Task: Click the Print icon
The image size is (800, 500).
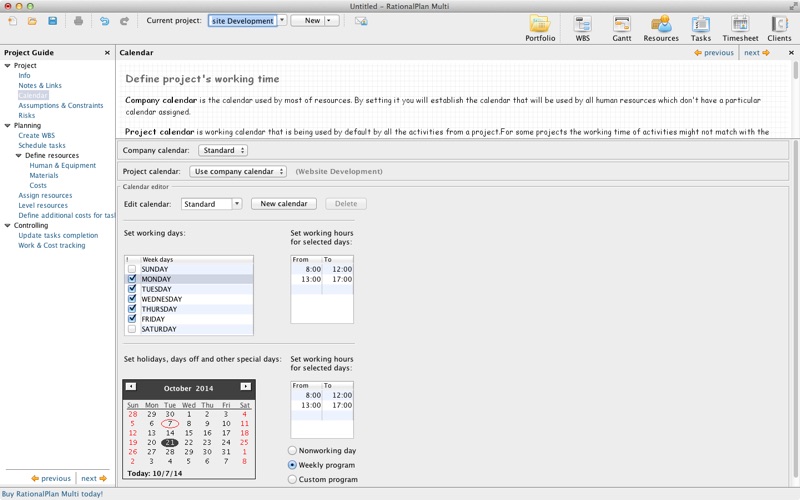Action: [78, 21]
